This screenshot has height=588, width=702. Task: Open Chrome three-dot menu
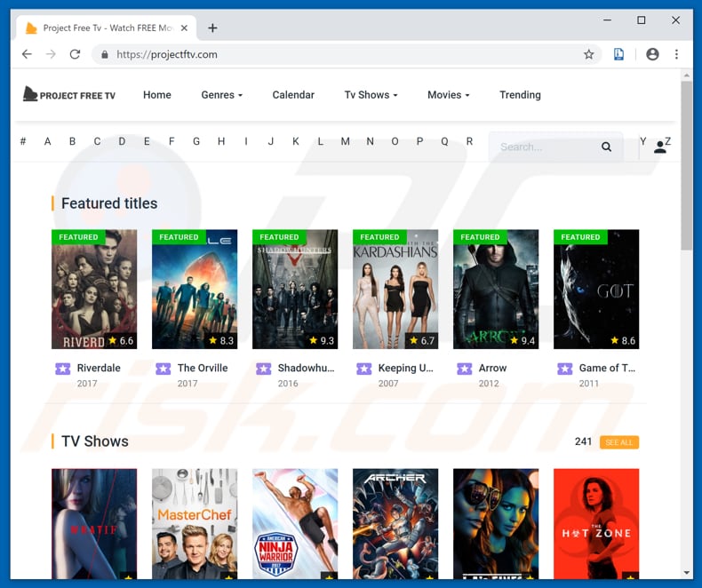pos(677,54)
